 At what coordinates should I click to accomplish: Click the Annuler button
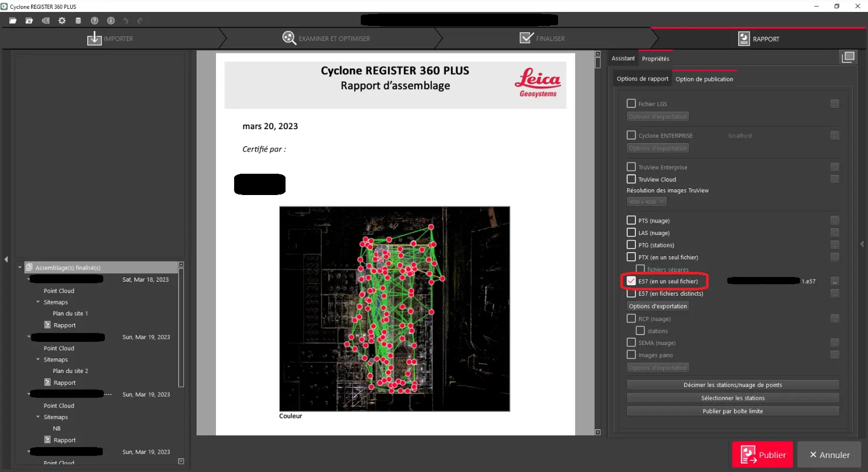coord(830,455)
